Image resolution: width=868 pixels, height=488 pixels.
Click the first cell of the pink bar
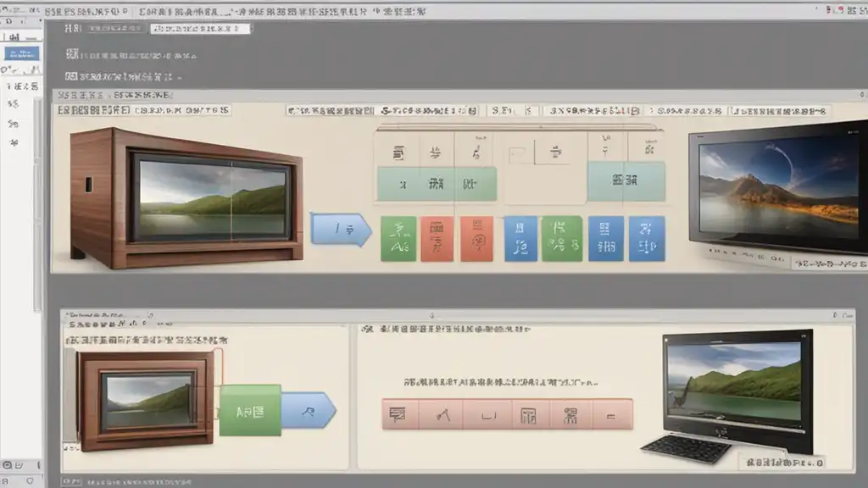click(400, 414)
